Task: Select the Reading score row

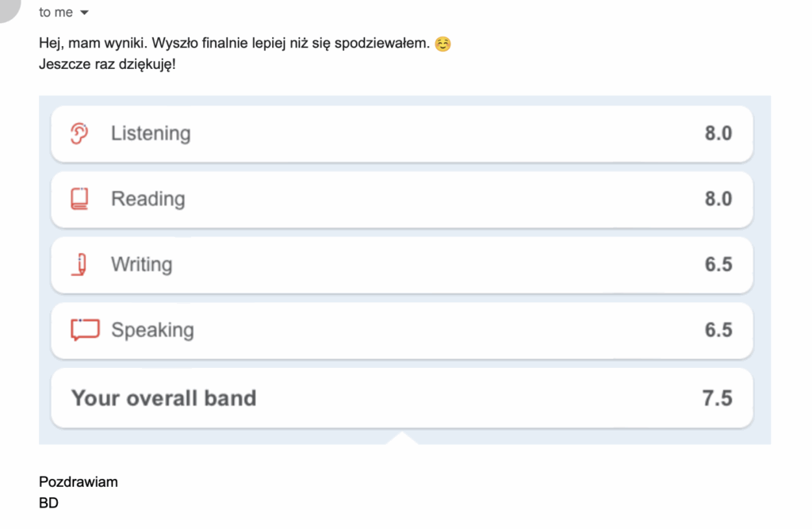Action: (x=401, y=198)
